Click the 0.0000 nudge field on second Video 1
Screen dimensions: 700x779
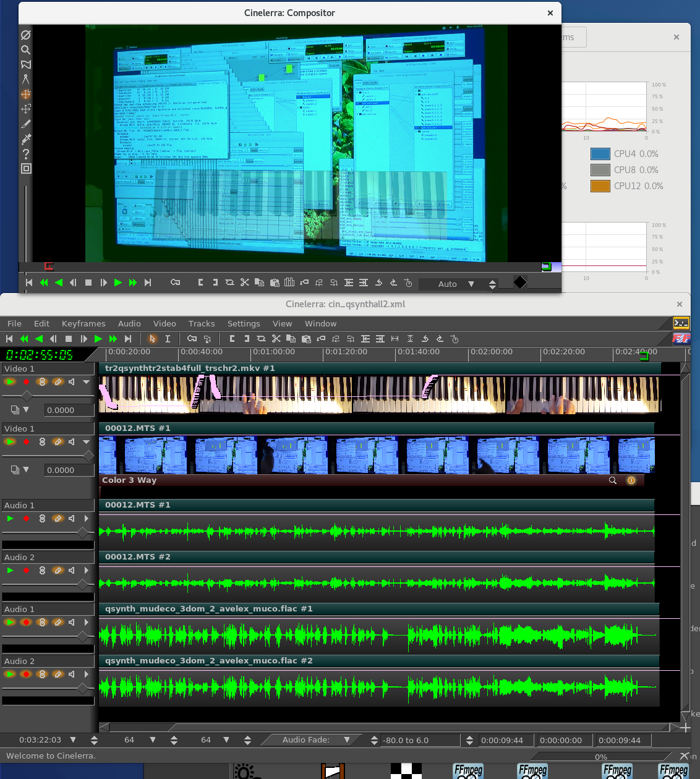[69, 470]
